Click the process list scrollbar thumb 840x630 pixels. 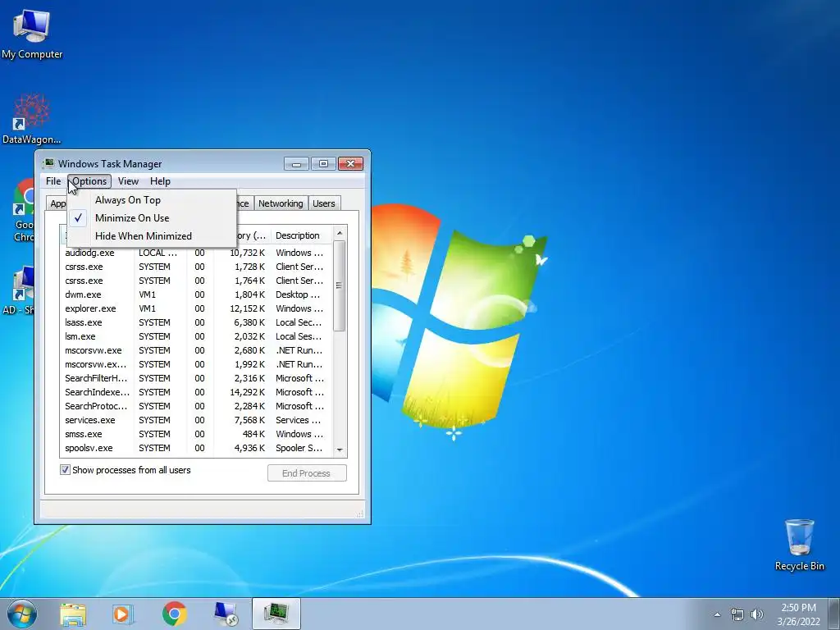click(x=339, y=285)
